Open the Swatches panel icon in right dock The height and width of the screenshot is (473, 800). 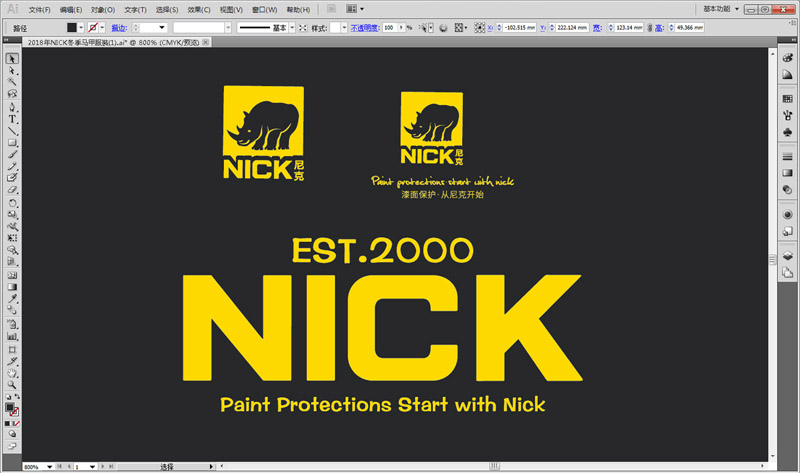[x=788, y=98]
